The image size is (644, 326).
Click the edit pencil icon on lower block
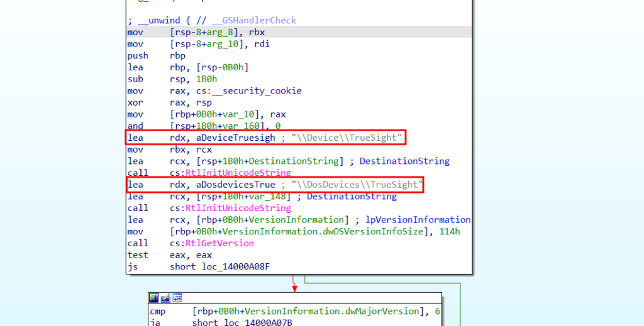(x=165, y=298)
